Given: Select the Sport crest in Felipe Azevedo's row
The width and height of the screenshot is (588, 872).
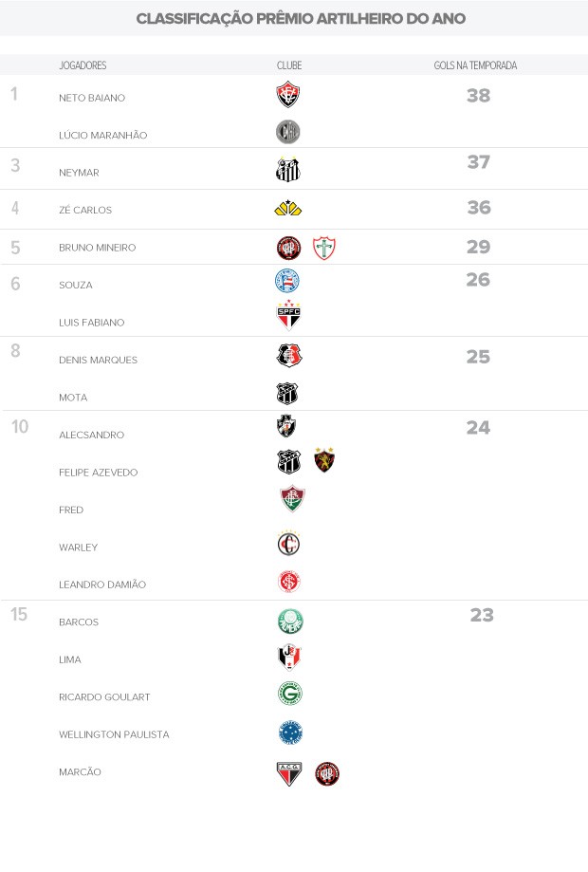Looking at the screenshot, I should point(325,460).
